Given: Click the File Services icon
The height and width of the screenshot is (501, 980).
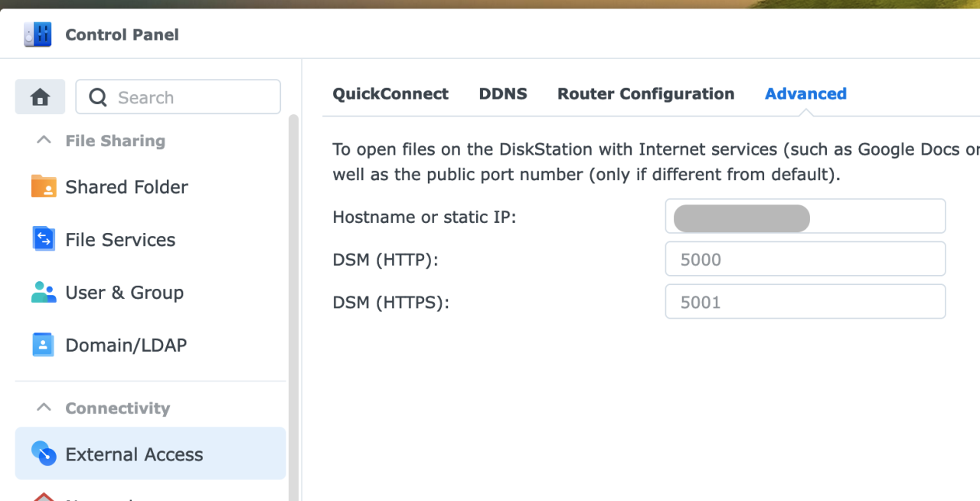Looking at the screenshot, I should tap(44, 239).
